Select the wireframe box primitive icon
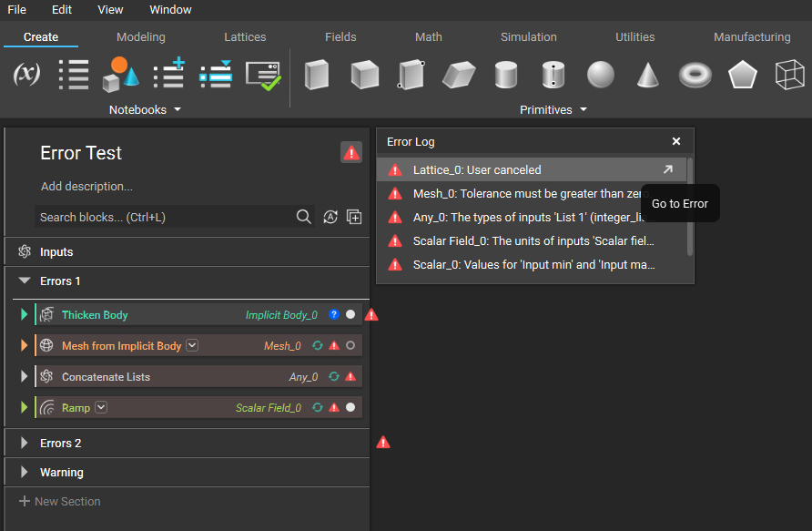The image size is (812, 531). pos(790,75)
